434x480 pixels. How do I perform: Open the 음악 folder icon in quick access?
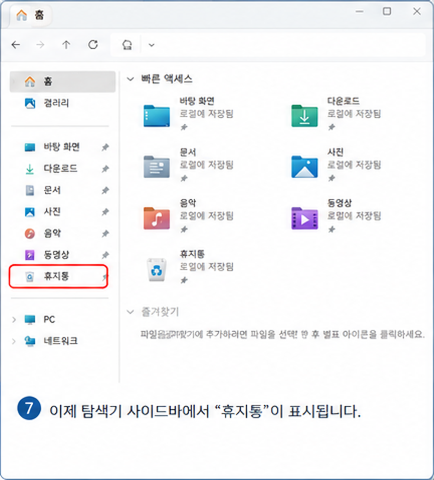(157, 218)
